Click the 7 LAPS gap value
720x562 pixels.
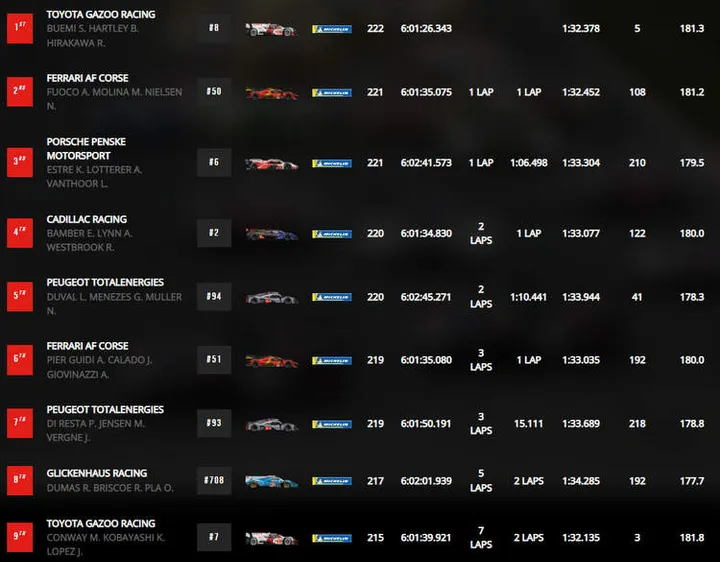[481, 537]
